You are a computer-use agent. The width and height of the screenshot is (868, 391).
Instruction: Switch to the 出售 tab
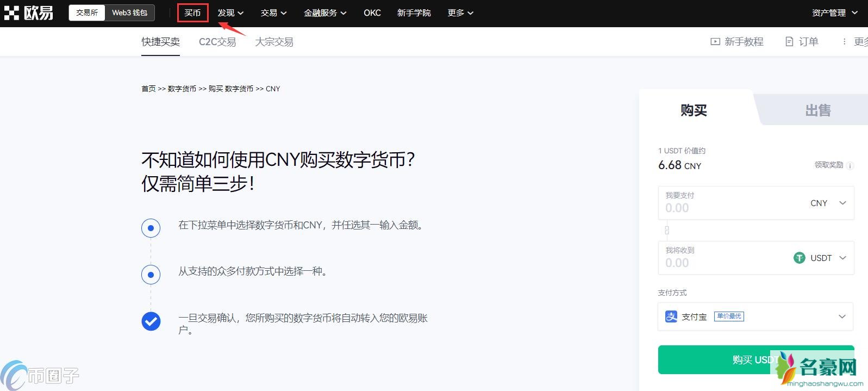tap(818, 110)
